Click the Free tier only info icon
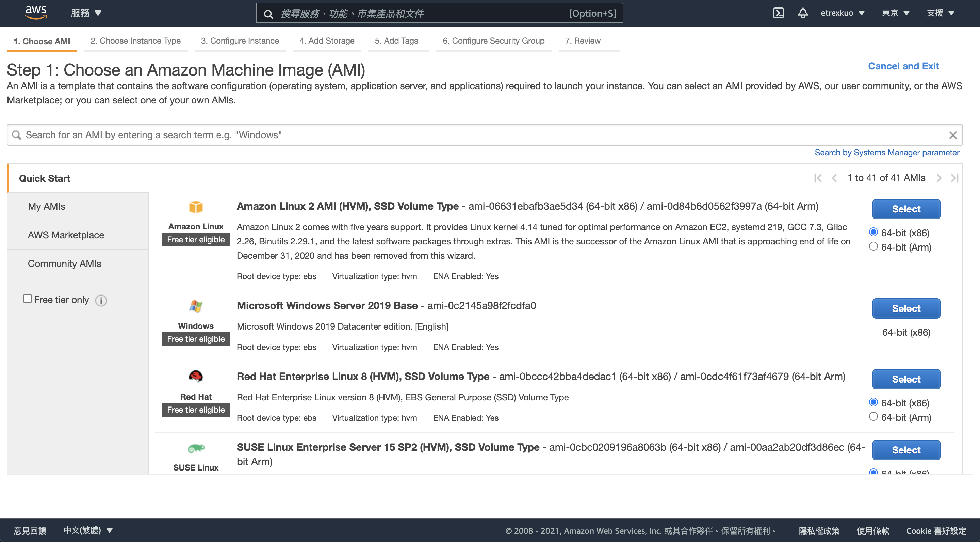Screen dimensions: 980x542 [x=101, y=300]
